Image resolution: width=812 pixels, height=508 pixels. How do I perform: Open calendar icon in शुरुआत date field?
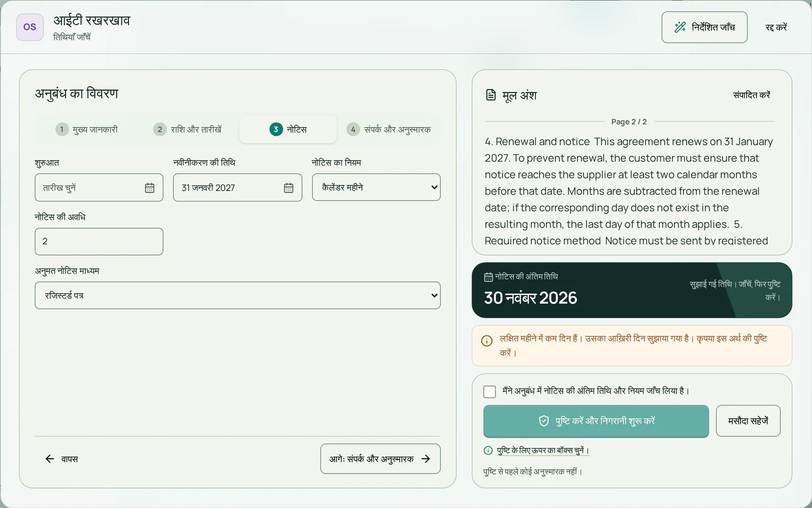pyautogui.click(x=150, y=188)
